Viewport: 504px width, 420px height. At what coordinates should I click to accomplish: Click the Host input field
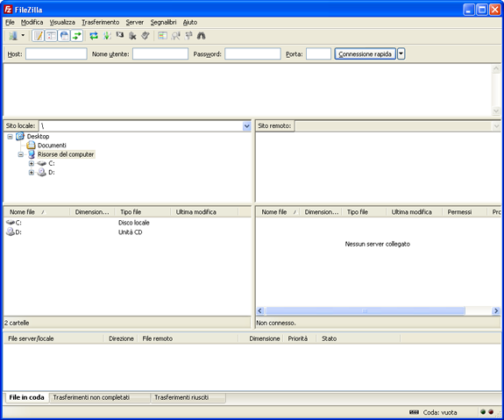pos(56,53)
